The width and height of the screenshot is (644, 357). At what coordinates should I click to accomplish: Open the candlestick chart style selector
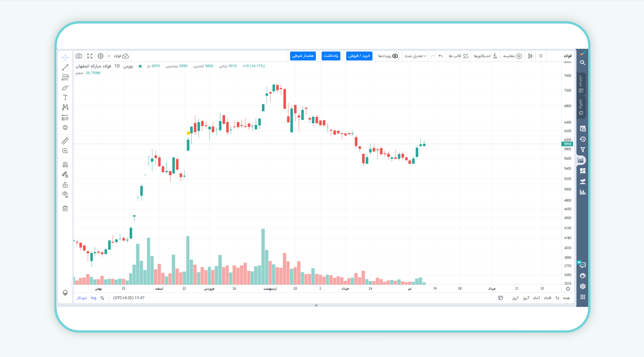click(x=530, y=56)
